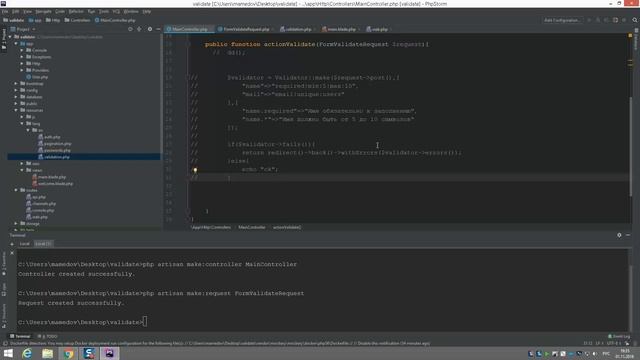Hide the Project panel with minus icon
Viewport: 640px width, 360px height.
point(158,29)
